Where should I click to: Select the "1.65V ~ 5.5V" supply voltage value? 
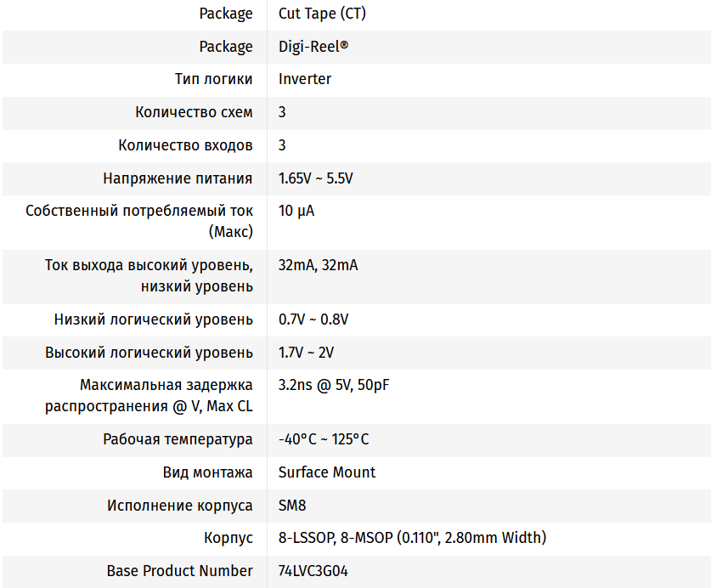pyautogui.click(x=315, y=178)
